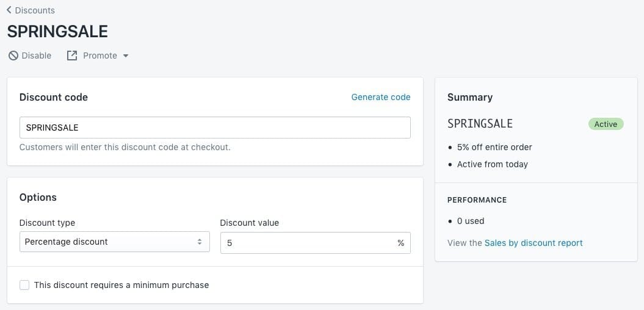644x310 pixels.
Task: Click the Generate code link
Action: click(x=381, y=97)
